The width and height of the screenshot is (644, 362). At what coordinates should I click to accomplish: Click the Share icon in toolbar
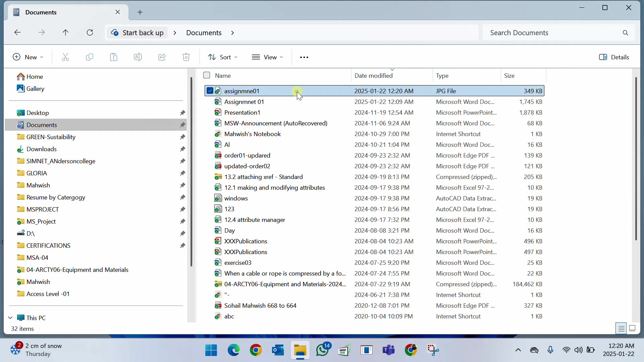click(x=162, y=57)
